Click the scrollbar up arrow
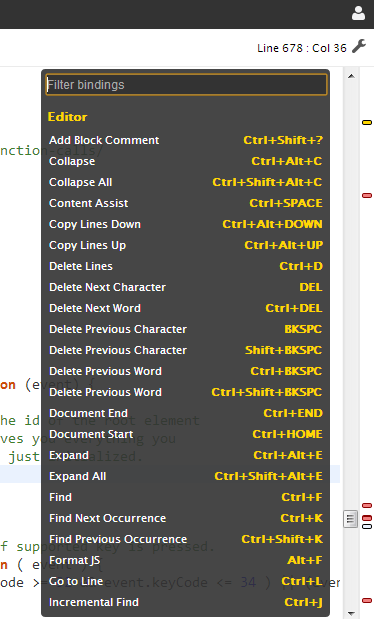The width and height of the screenshot is (374, 619). 351,76
